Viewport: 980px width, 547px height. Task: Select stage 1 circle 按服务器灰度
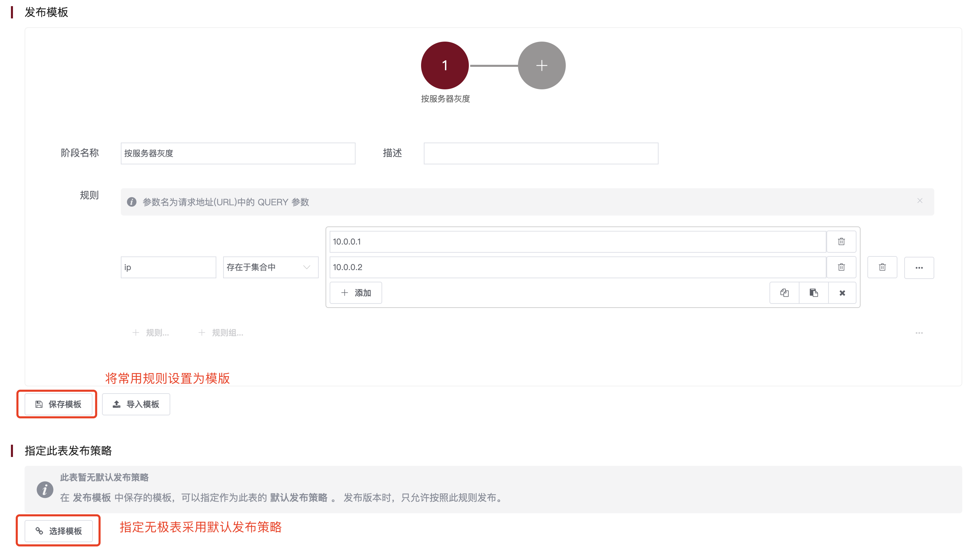click(x=444, y=65)
